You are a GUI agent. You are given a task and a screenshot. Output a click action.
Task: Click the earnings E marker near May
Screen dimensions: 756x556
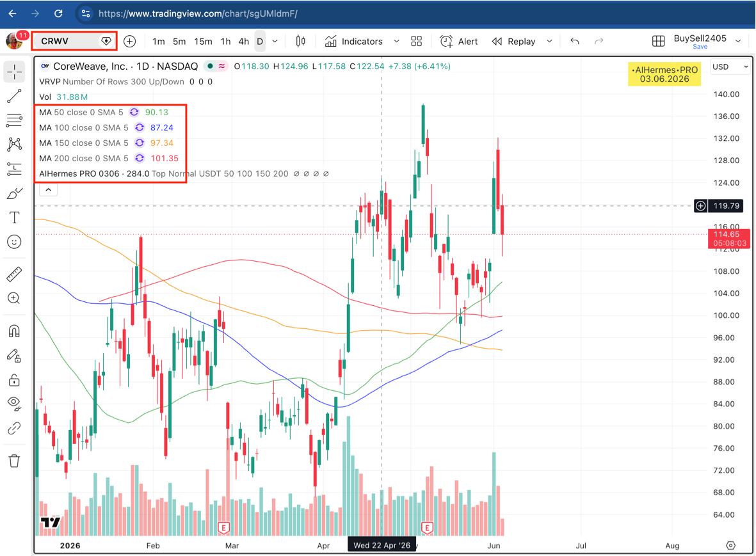(x=427, y=528)
